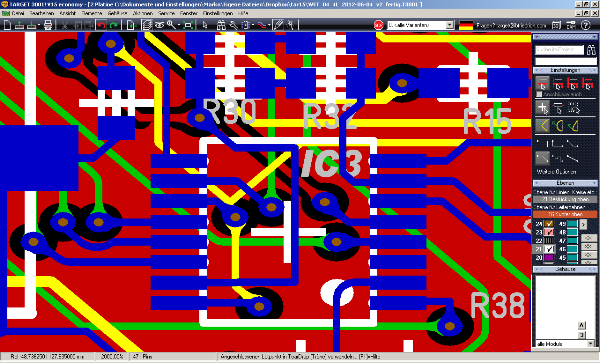Open the Einstellungen menu
The width and height of the screenshot is (600, 363).
tap(218, 13)
